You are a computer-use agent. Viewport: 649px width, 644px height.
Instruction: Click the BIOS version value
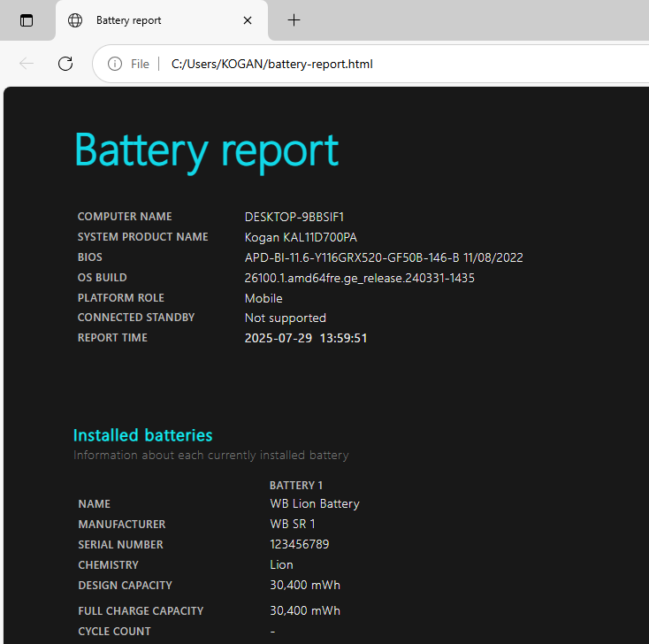click(x=384, y=257)
